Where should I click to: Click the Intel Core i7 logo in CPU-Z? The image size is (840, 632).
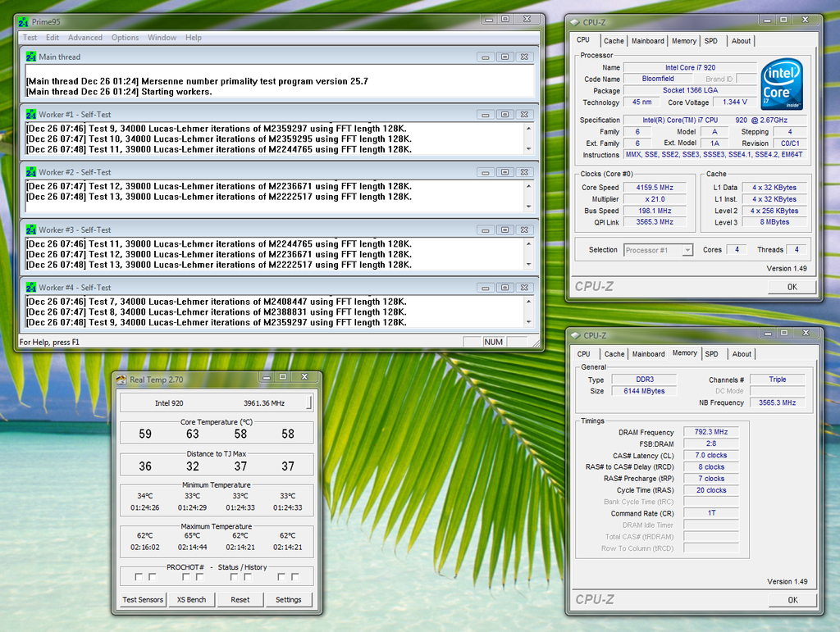[782, 84]
